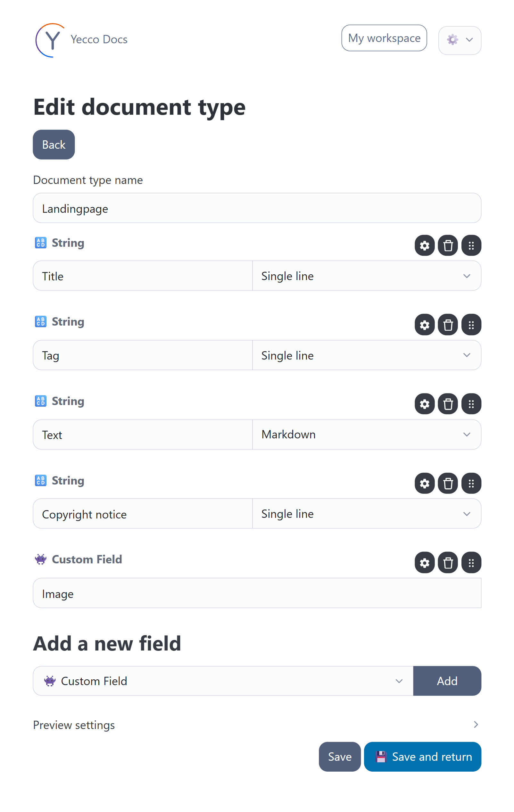The image size is (514, 812).
Task: Open settings gear for Text field
Action: [x=424, y=404]
